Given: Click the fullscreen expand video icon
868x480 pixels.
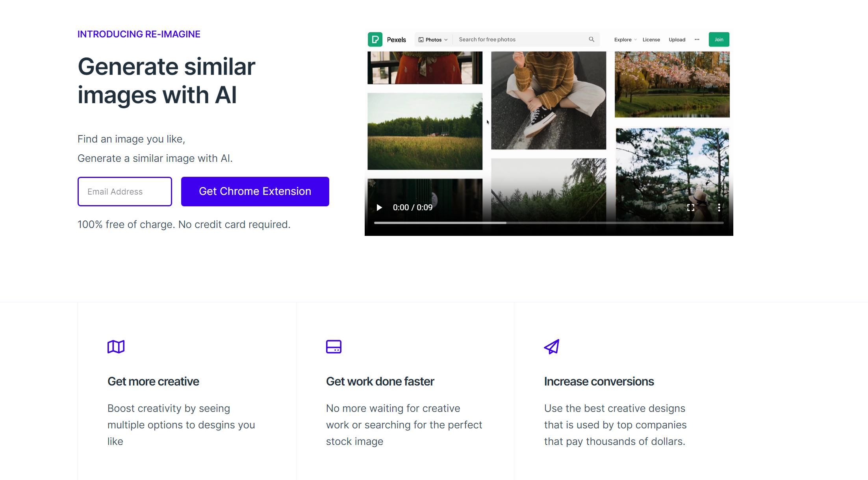Looking at the screenshot, I should pos(690,208).
